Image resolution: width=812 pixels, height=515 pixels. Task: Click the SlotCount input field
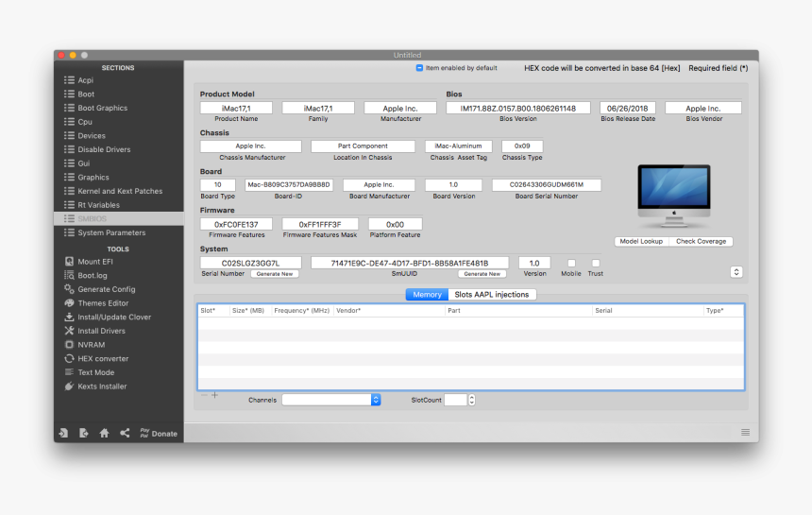pos(456,400)
